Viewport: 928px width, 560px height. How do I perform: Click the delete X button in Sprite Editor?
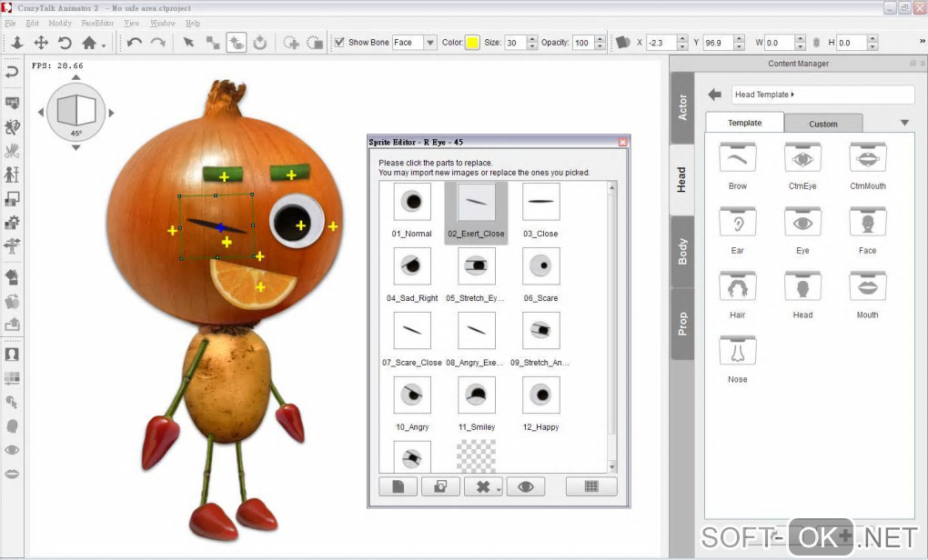pos(482,487)
